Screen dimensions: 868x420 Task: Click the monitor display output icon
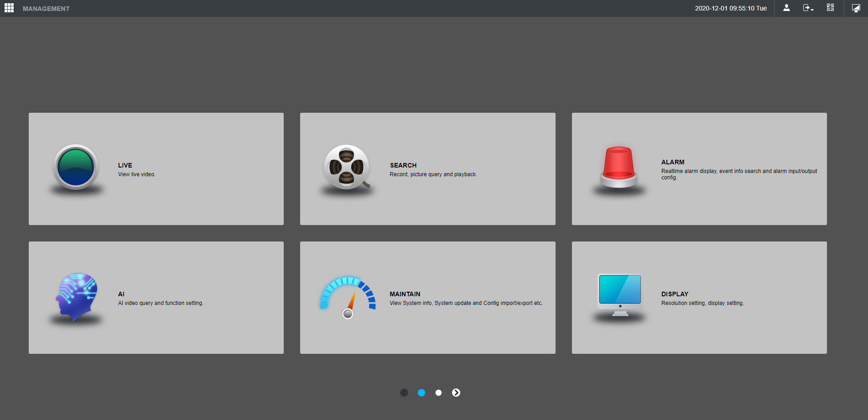(x=856, y=8)
